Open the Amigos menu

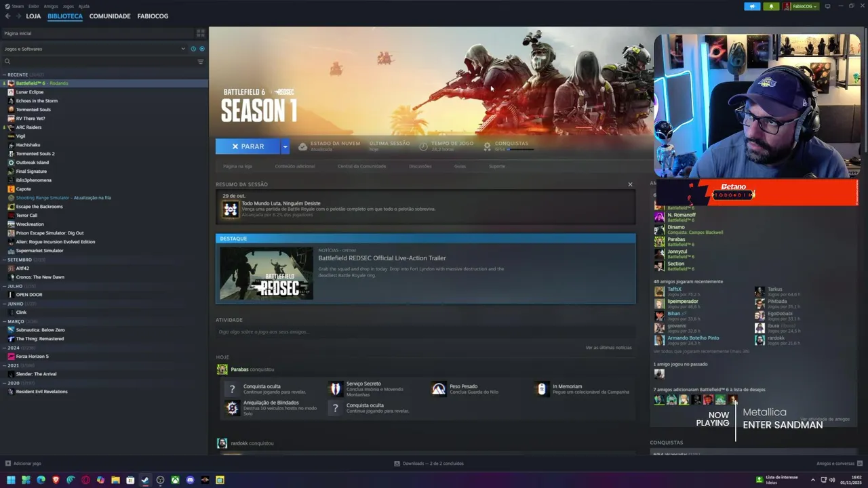pyautogui.click(x=51, y=6)
